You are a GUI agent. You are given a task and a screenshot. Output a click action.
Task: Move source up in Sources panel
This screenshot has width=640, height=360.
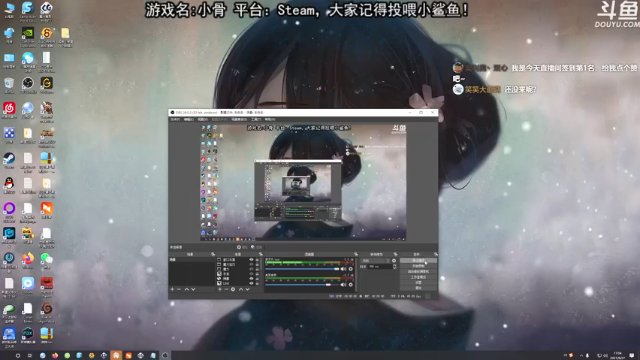241,289
